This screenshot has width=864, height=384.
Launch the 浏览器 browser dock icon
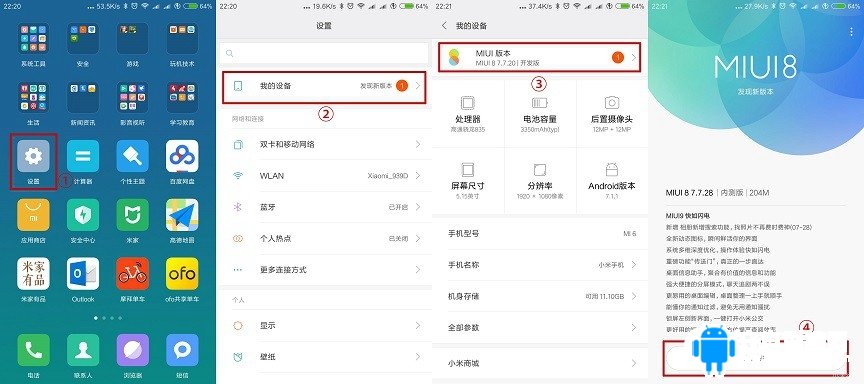click(132, 350)
